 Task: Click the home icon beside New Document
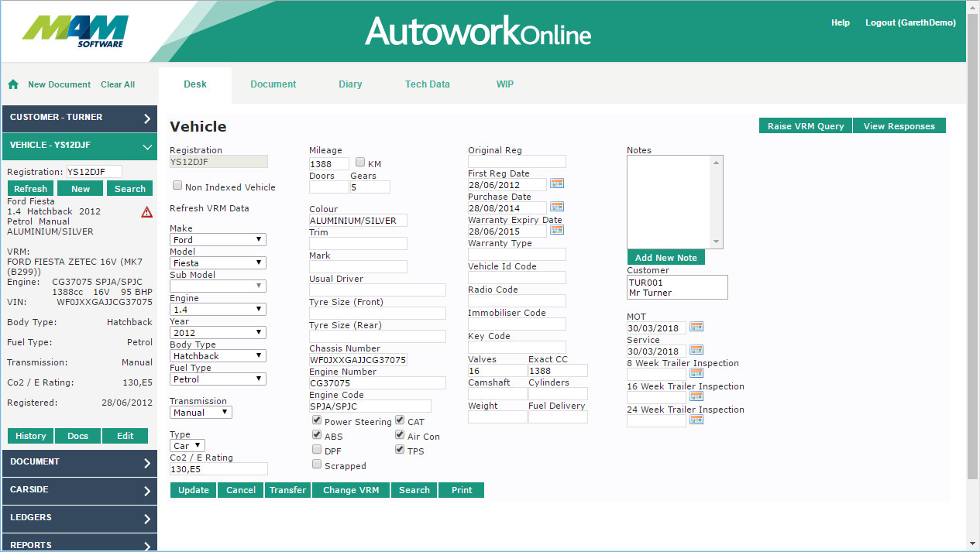coord(13,84)
